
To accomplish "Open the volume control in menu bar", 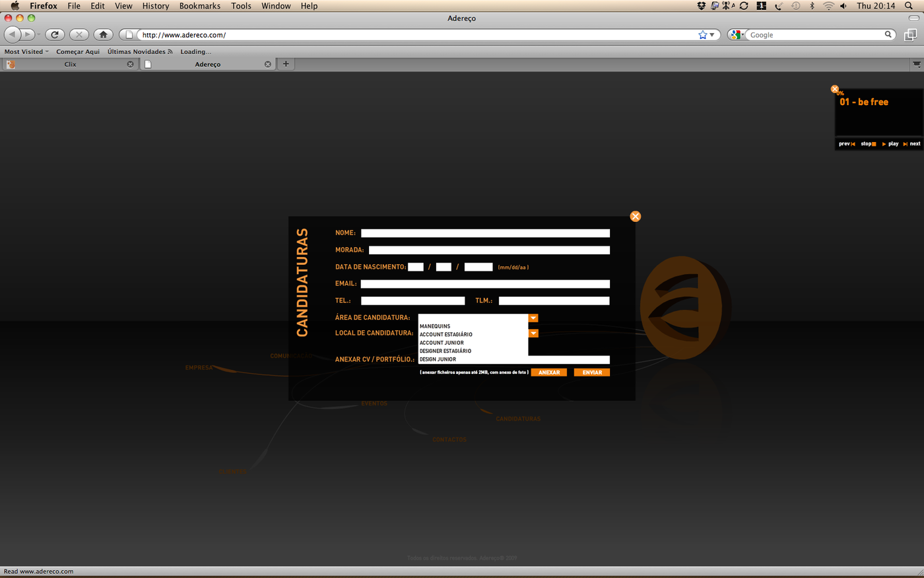I will [843, 6].
